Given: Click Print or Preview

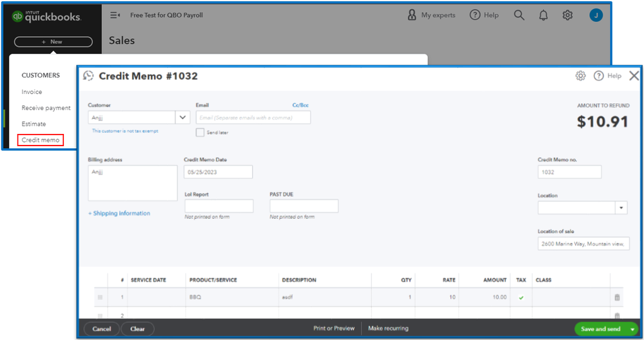Looking at the screenshot, I should [x=334, y=328].
